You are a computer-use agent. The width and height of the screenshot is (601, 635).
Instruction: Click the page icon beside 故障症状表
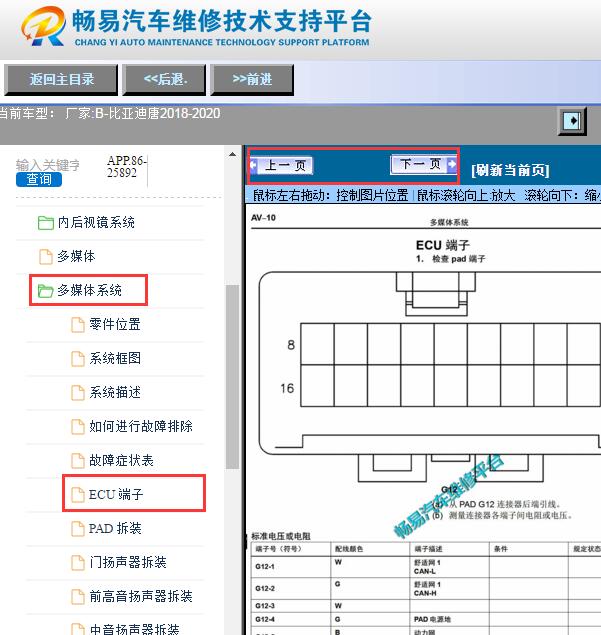78,461
